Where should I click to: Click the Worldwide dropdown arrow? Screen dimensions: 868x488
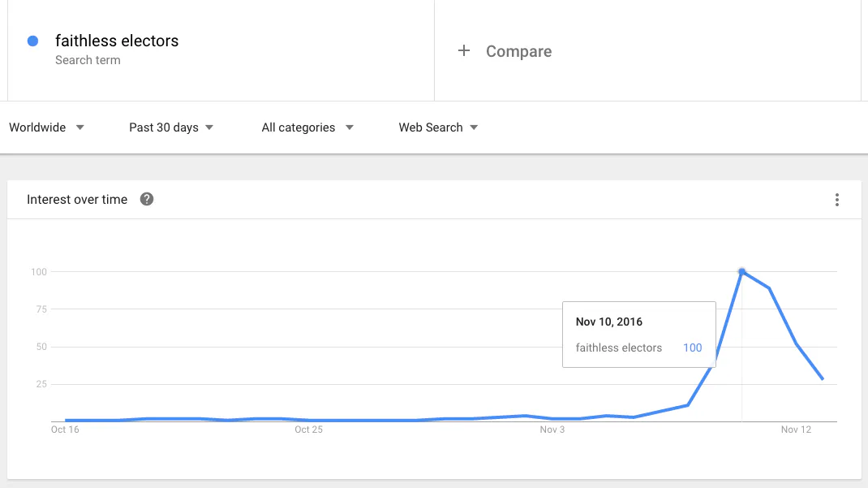pyautogui.click(x=79, y=127)
